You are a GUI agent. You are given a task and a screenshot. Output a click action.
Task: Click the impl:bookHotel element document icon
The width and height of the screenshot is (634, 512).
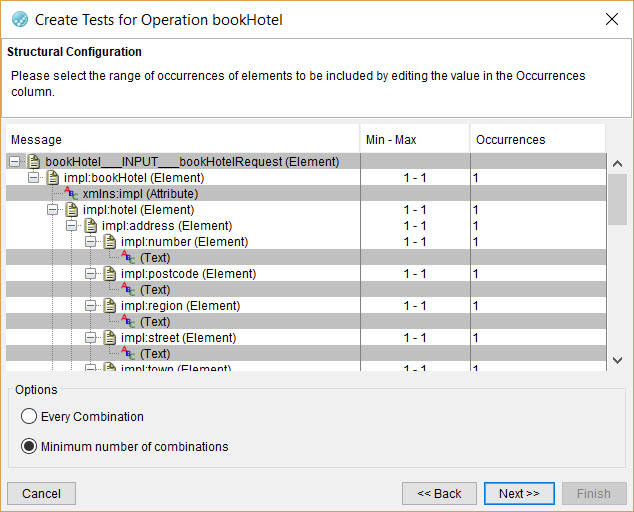coord(52,178)
